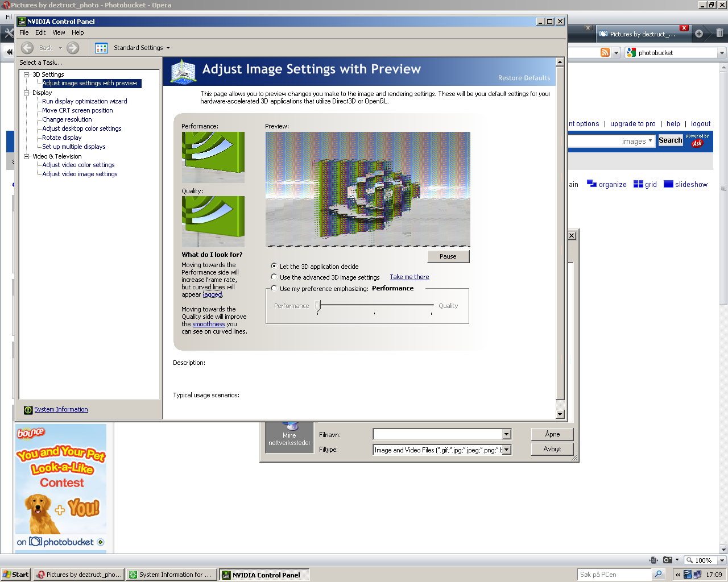
Task: Click System Information taskbar button
Action: click(x=172, y=575)
